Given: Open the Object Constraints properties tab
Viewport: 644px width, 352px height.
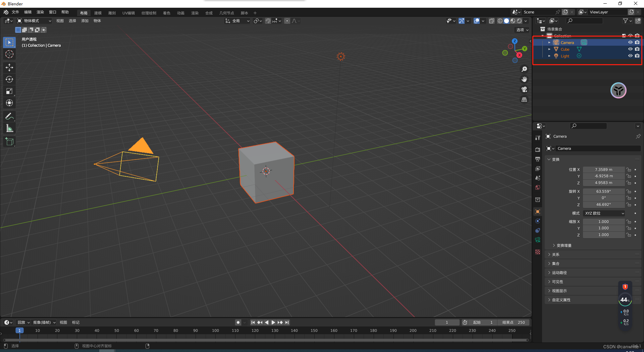Looking at the screenshot, I should [538, 230].
